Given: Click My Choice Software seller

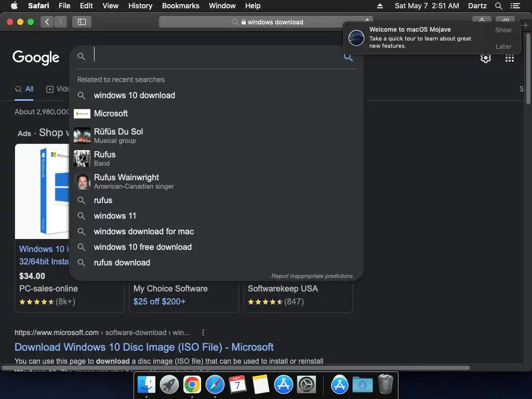Looking at the screenshot, I should click(170, 288).
